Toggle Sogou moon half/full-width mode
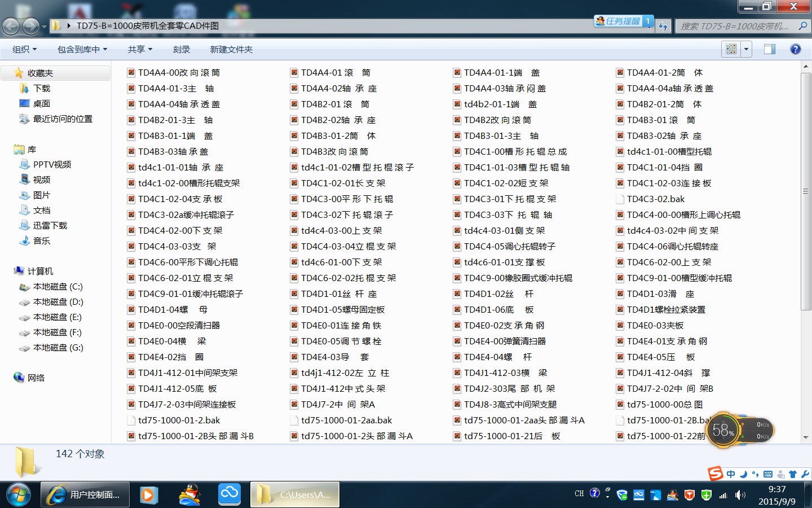Screen dimensions: 812x508 743,474
